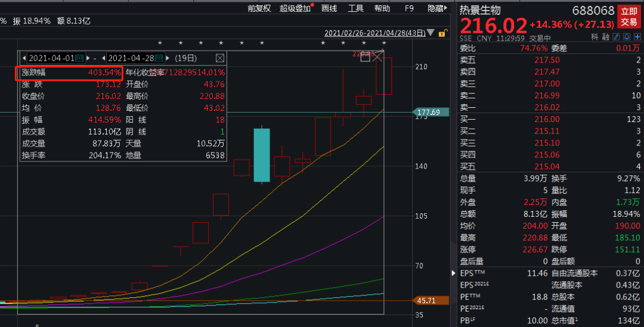Screen dimensions: 644x327
Task: Click the 阳线 count 18
Action: pyautogui.click(x=220, y=120)
